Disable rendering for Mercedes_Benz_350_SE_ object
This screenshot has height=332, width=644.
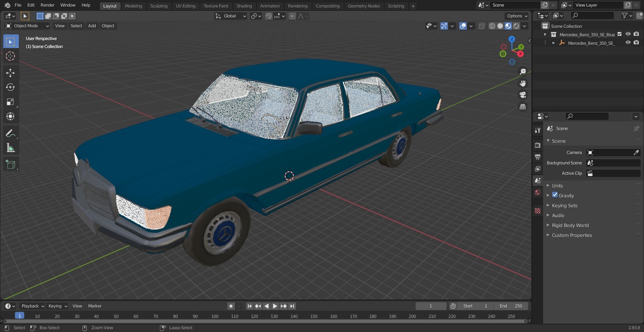tap(636, 43)
